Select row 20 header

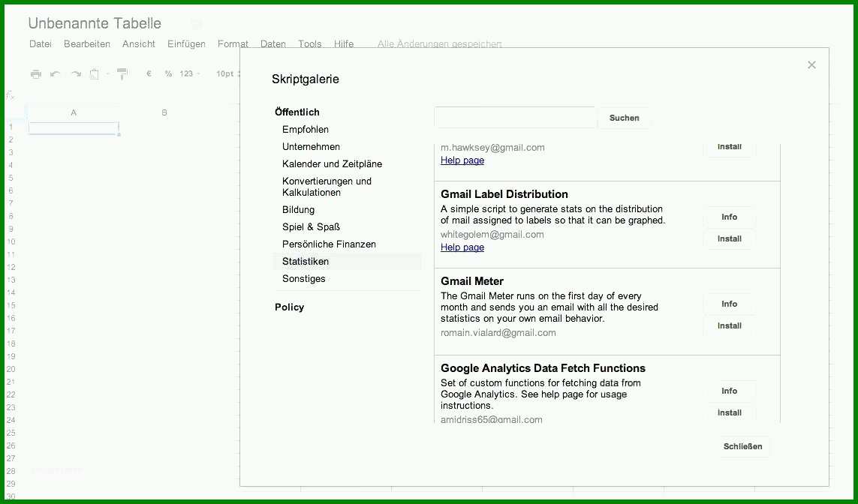tap(11, 369)
